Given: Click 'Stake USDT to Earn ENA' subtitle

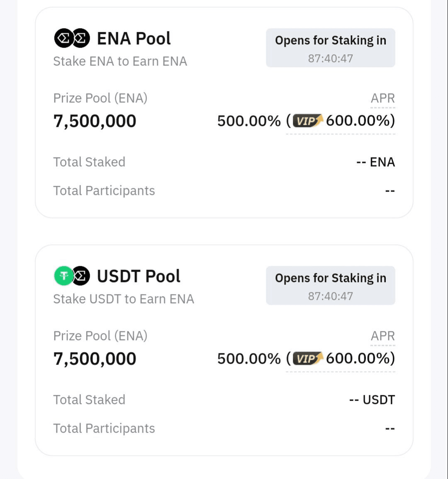Looking at the screenshot, I should pos(124,299).
